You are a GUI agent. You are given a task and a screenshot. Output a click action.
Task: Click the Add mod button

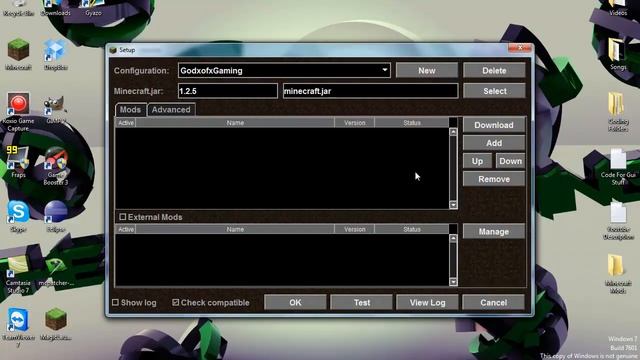click(x=494, y=143)
